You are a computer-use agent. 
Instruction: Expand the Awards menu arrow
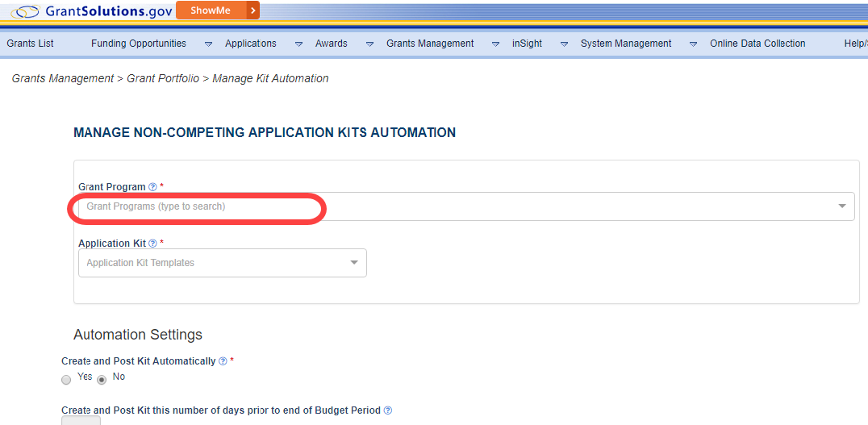(x=369, y=44)
